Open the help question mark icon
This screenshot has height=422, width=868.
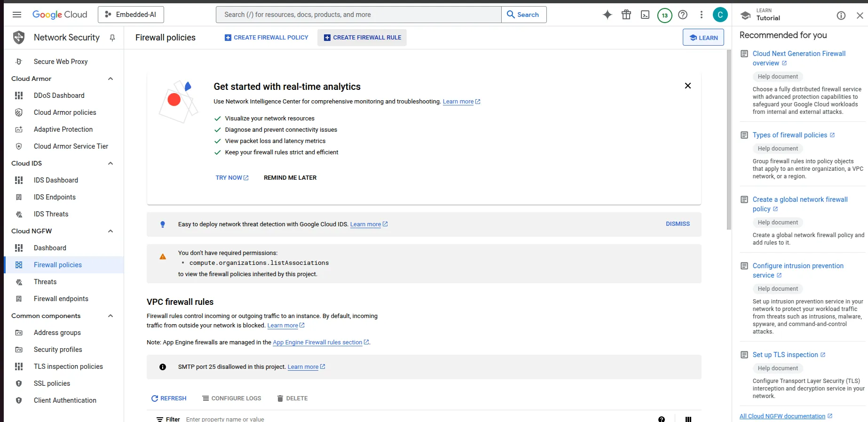683,15
